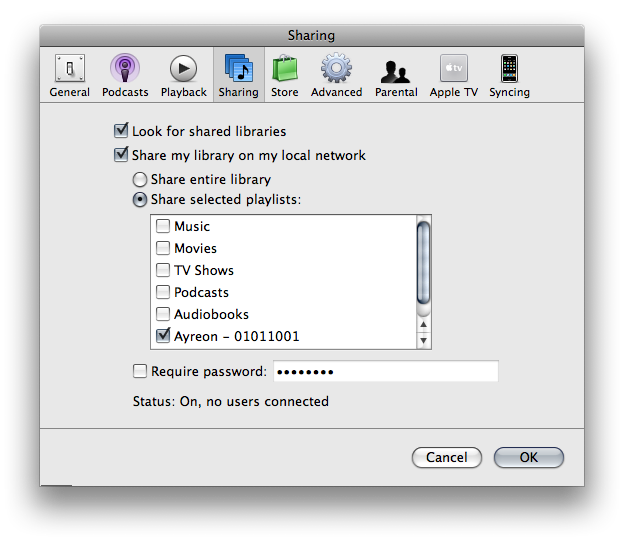
Task: Open the Podcasts preferences purple icon
Action: point(125,68)
